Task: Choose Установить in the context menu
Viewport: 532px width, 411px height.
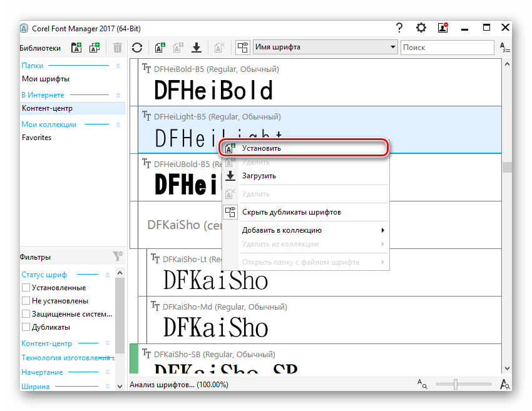Action: [x=305, y=148]
